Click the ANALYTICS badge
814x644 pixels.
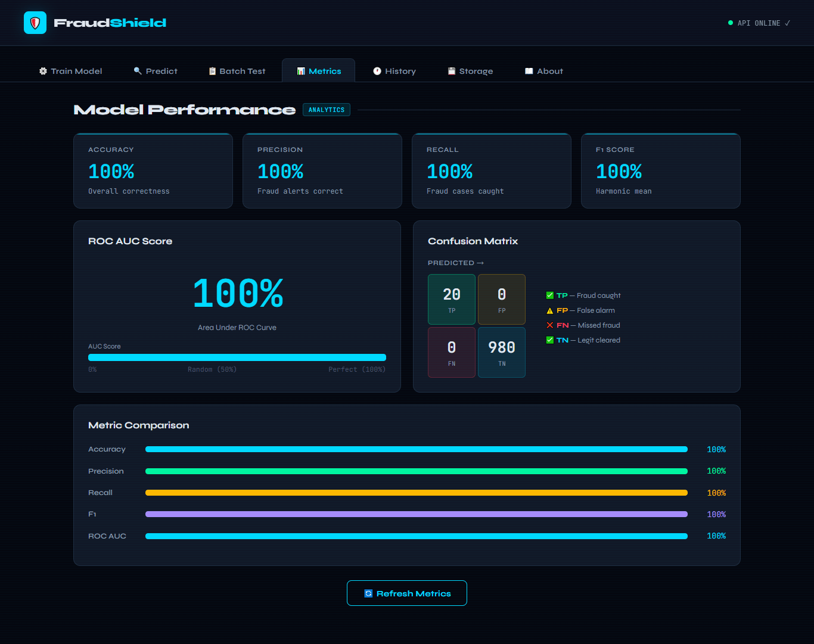pyautogui.click(x=327, y=110)
